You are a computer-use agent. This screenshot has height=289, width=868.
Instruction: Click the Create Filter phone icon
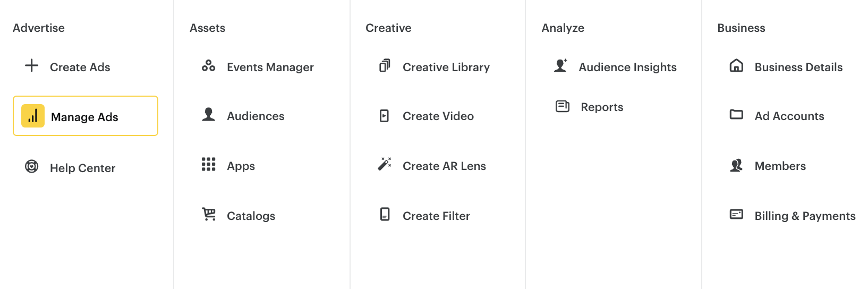(x=385, y=215)
